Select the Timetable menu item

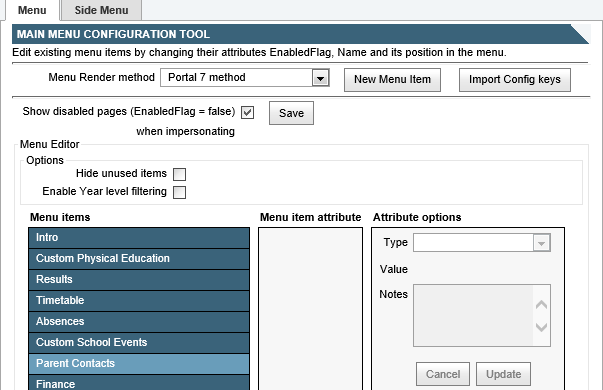pyautogui.click(x=139, y=301)
